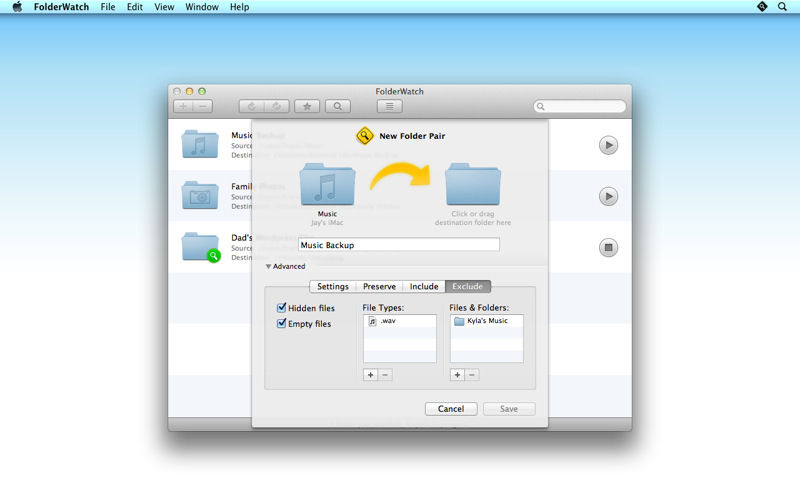
Task: Click the magnifier toolbar button
Action: tap(338, 106)
